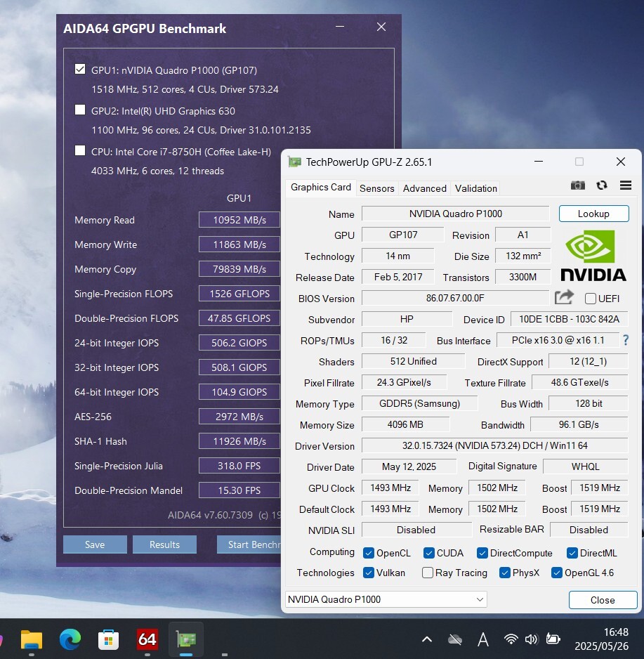Click the NVIDIA logo in GPU-Z
This screenshot has height=659, width=644.
pos(593,256)
